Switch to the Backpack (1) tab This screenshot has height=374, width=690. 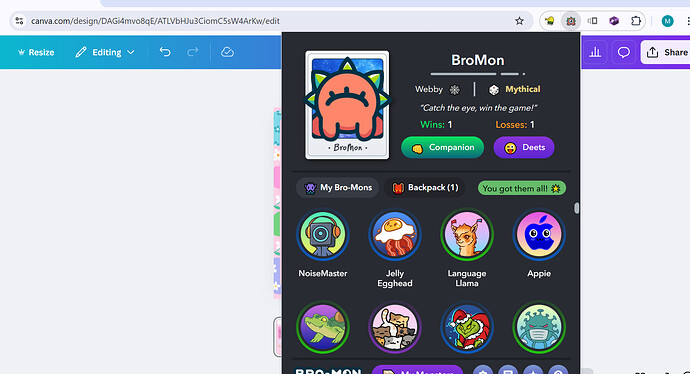coord(426,188)
